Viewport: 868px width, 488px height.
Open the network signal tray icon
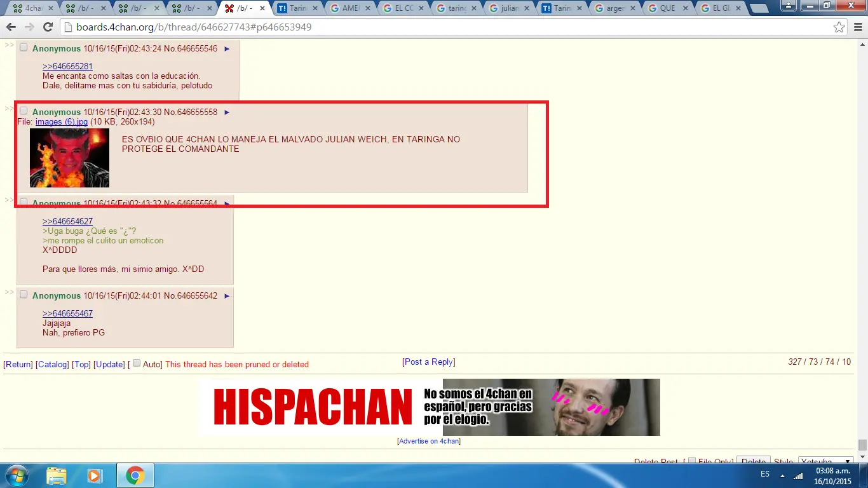coord(798,475)
